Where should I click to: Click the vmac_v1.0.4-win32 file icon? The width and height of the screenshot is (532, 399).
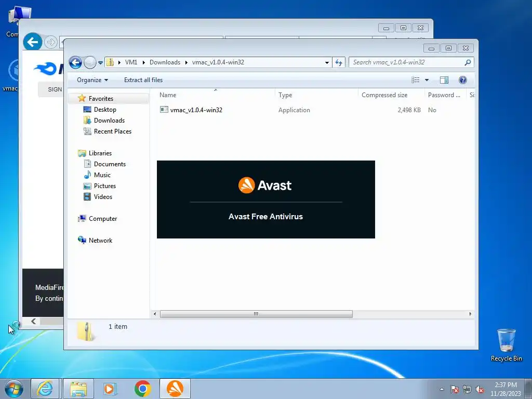164,110
